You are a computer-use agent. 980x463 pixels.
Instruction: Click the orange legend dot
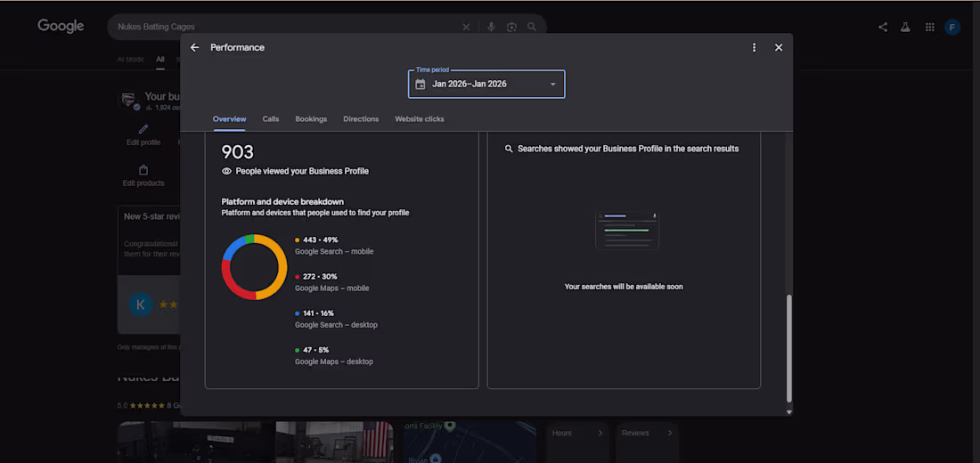pyautogui.click(x=297, y=240)
